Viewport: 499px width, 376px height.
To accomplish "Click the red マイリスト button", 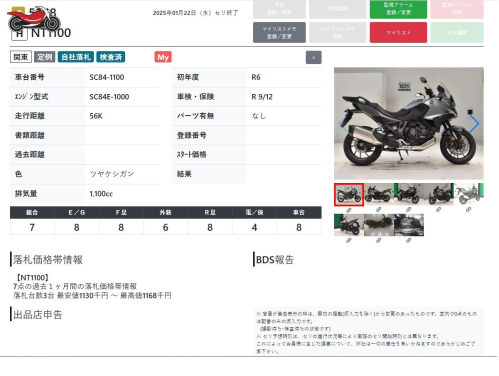I will tap(398, 33).
